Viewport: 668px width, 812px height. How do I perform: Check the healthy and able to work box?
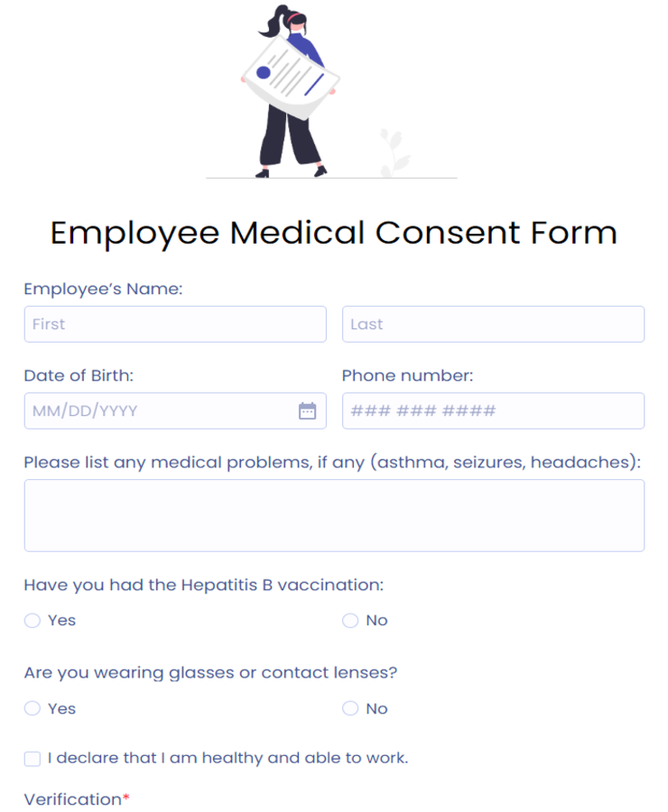[32, 759]
